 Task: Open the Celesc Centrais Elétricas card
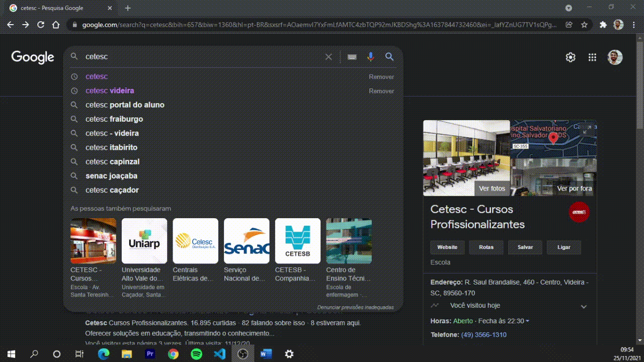pos(195,250)
